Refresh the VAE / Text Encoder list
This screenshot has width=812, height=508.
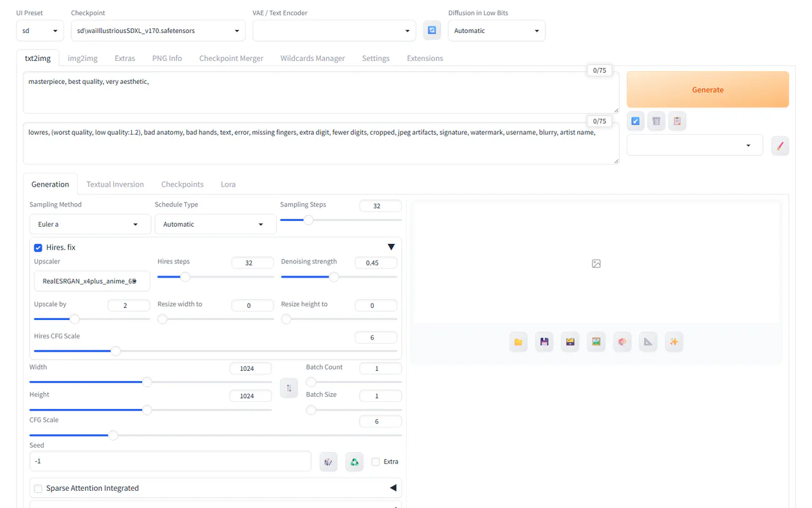pyautogui.click(x=432, y=30)
